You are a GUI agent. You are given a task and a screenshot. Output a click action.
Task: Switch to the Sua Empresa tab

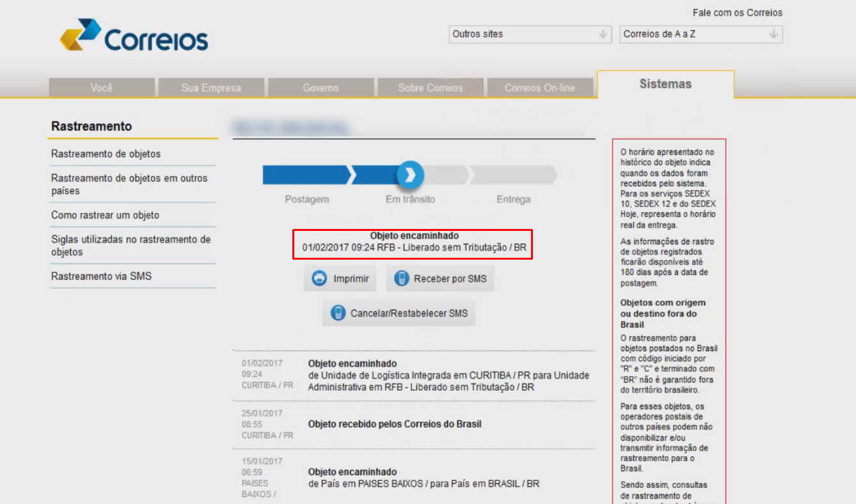pos(211,88)
